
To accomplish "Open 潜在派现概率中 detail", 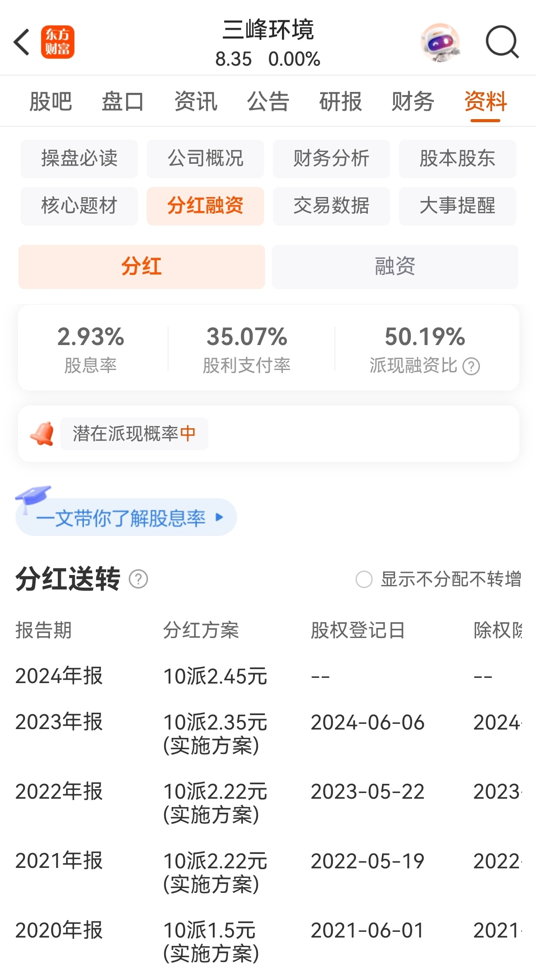I will pyautogui.click(x=134, y=434).
